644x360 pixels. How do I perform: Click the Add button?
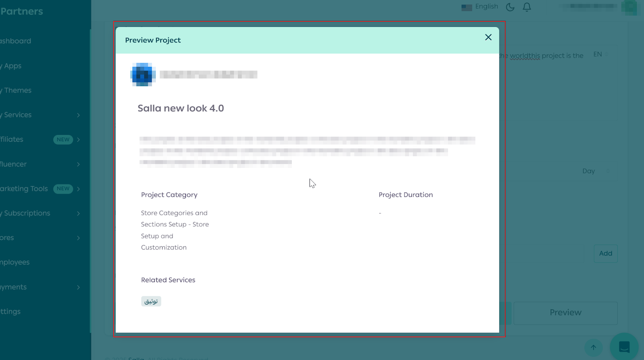tap(605, 254)
